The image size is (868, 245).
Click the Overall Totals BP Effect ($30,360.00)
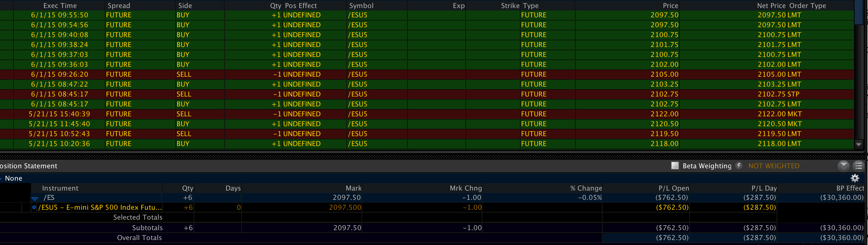click(x=842, y=238)
